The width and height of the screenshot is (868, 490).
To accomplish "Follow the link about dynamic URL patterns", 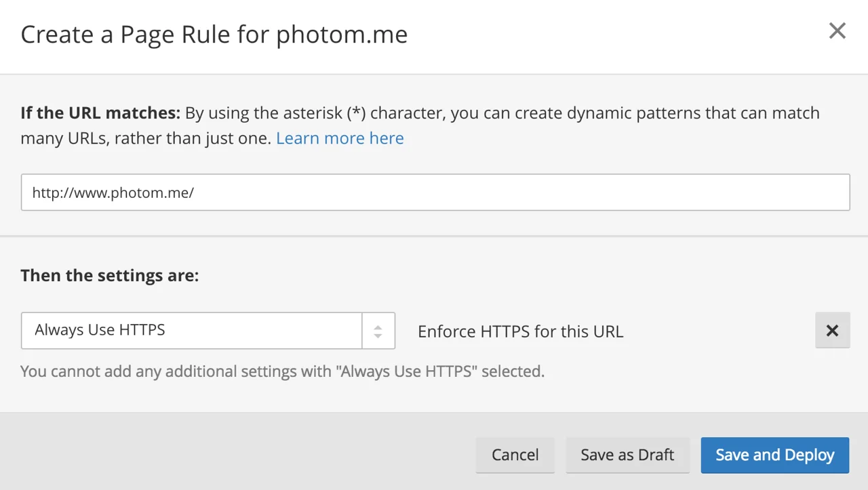I will (340, 138).
